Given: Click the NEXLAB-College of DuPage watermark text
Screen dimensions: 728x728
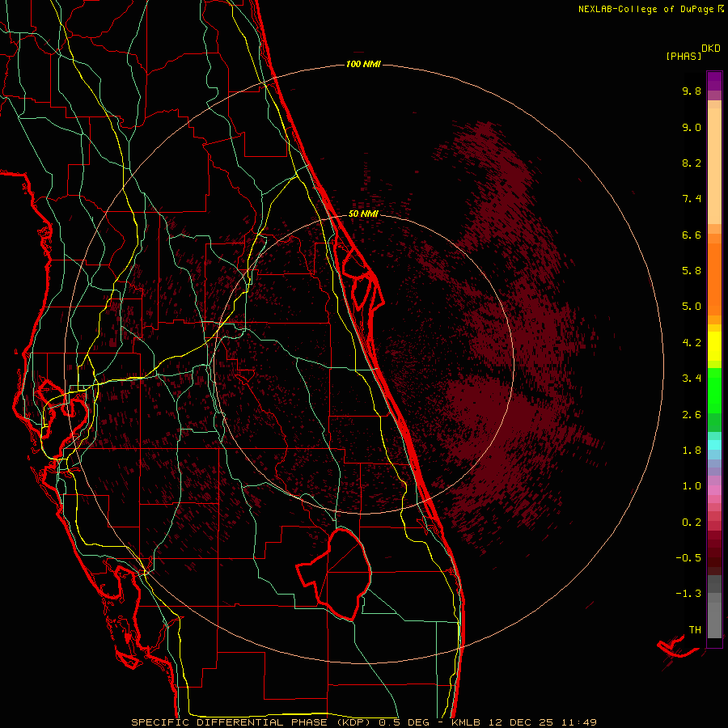Looking at the screenshot, I should point(645,9).
